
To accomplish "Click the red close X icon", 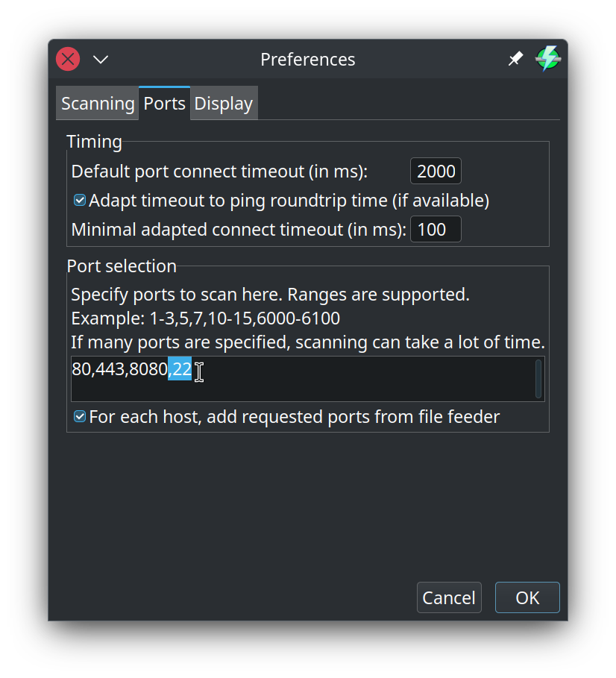I will click(68, 59).
